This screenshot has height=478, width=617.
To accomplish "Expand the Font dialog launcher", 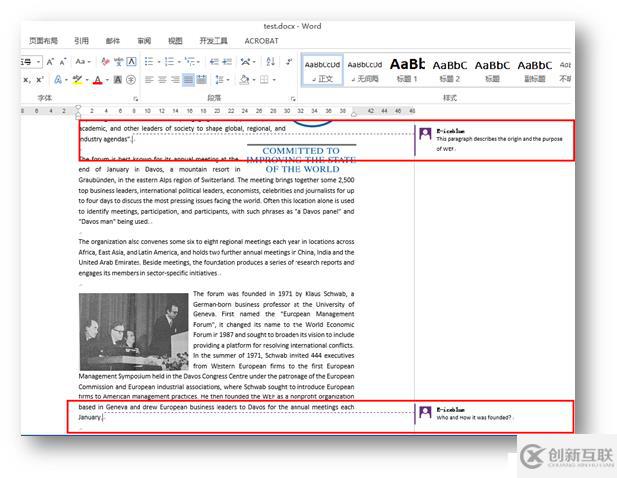I will (135, 98).
